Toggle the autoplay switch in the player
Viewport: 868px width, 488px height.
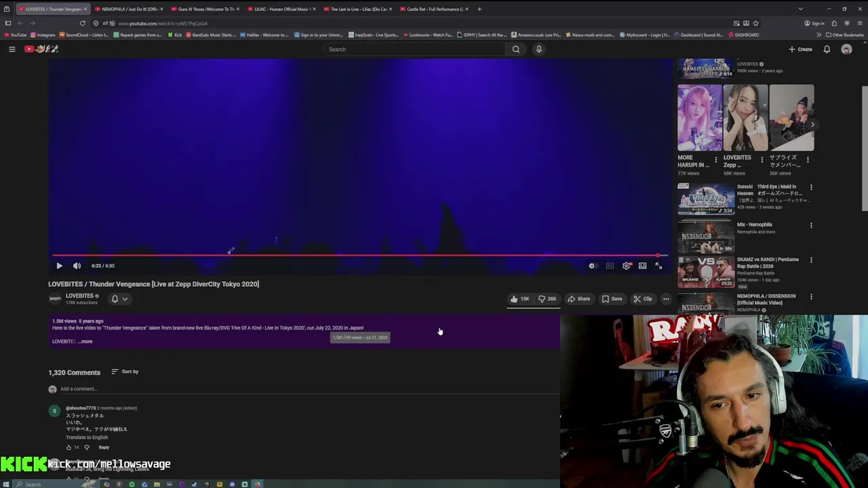point(592,266)
